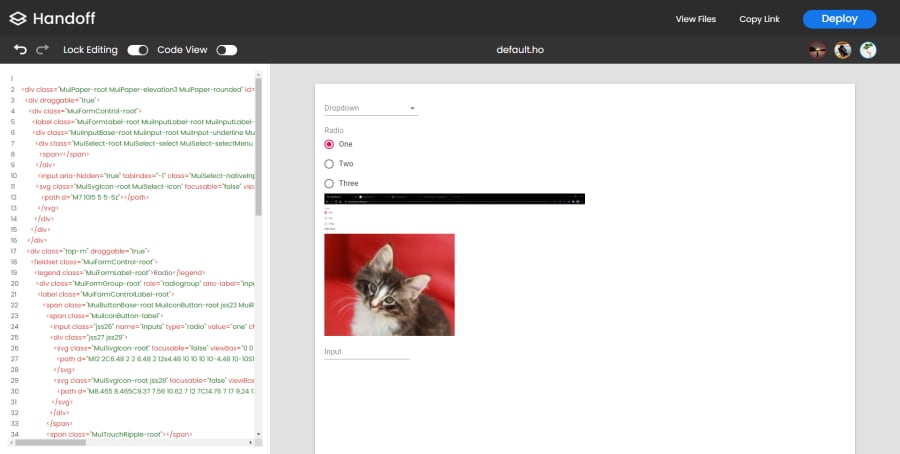This screenshot has height=454, width=900.
Task: Click the scroll left arrow in code panel
Action: [x=12, y=443]
